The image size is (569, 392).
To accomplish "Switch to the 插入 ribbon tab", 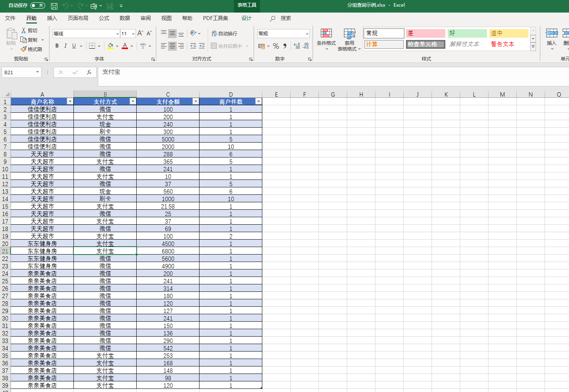I will pos(52,18).
